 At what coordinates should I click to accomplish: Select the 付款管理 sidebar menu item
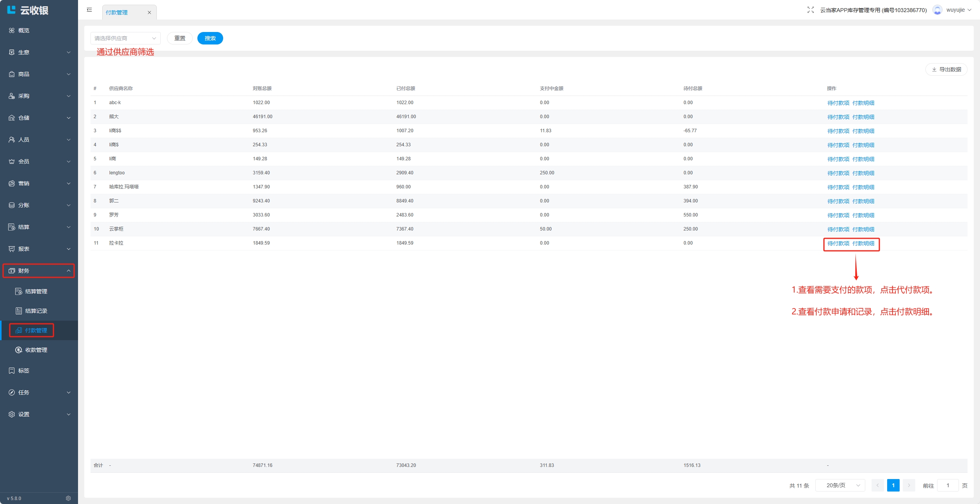coord(36,330)
